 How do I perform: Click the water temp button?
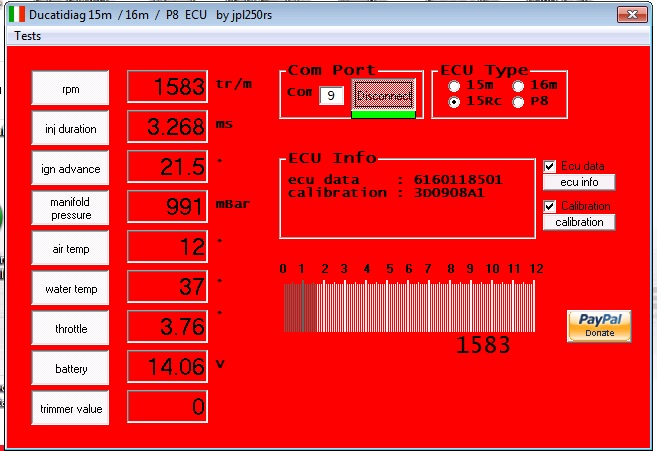pos(71,289)
